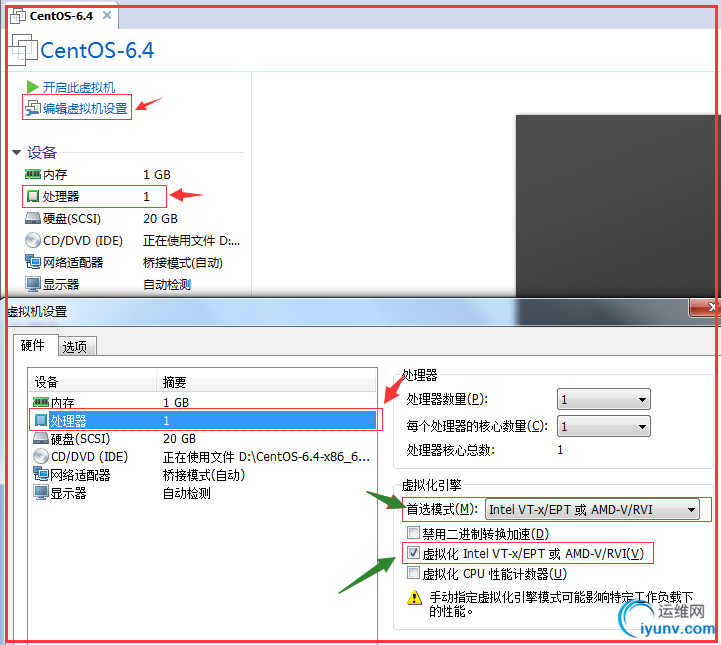
Task: Click the 摘要 column header
Action: [266, 382]
